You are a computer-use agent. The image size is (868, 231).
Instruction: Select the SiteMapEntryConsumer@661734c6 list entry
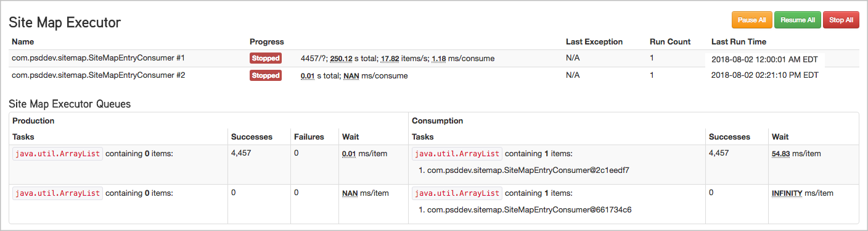pos(530,209)
